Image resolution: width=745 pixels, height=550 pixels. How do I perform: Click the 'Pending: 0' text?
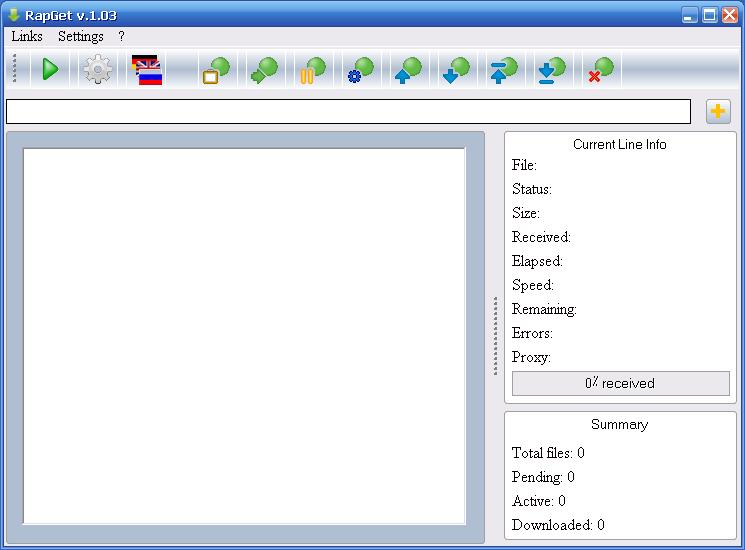click(543, 477)
